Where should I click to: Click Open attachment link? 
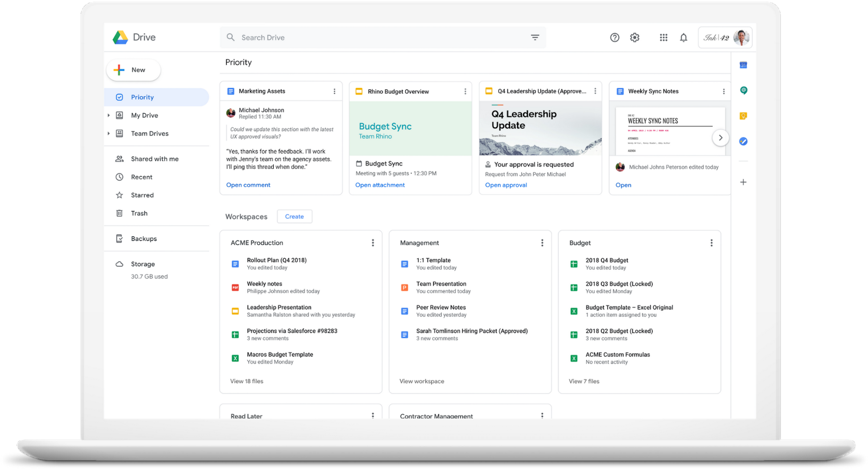[x=379, y=185]
